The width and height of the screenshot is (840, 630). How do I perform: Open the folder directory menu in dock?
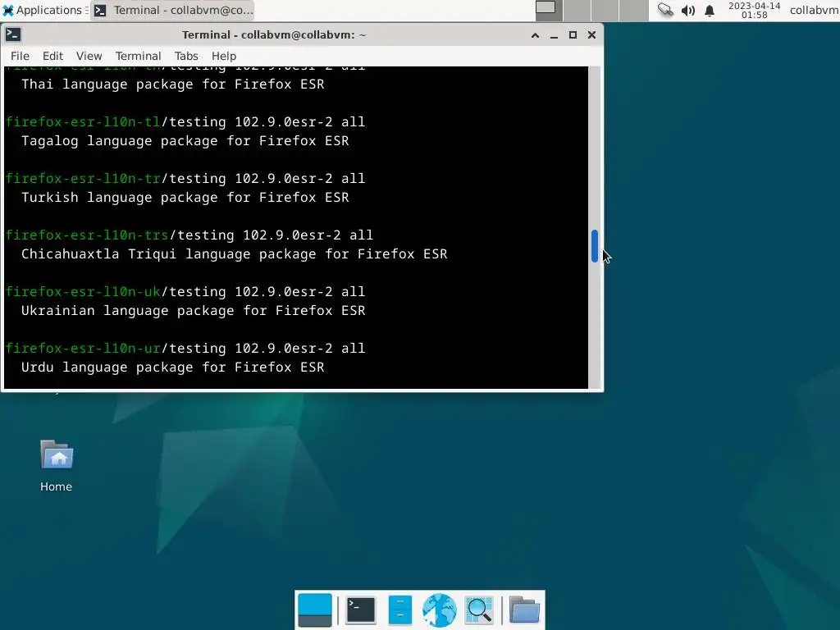524,610
